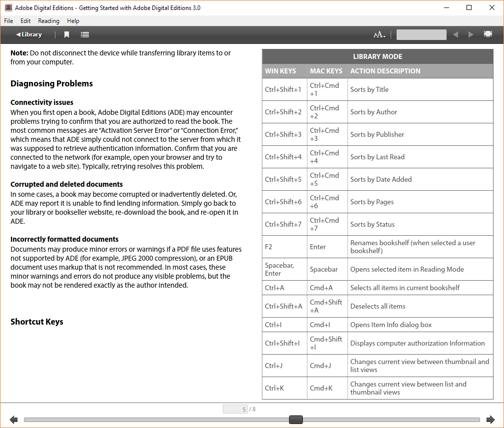Maximize the Adobe Digital Editions window

[469, 7]
